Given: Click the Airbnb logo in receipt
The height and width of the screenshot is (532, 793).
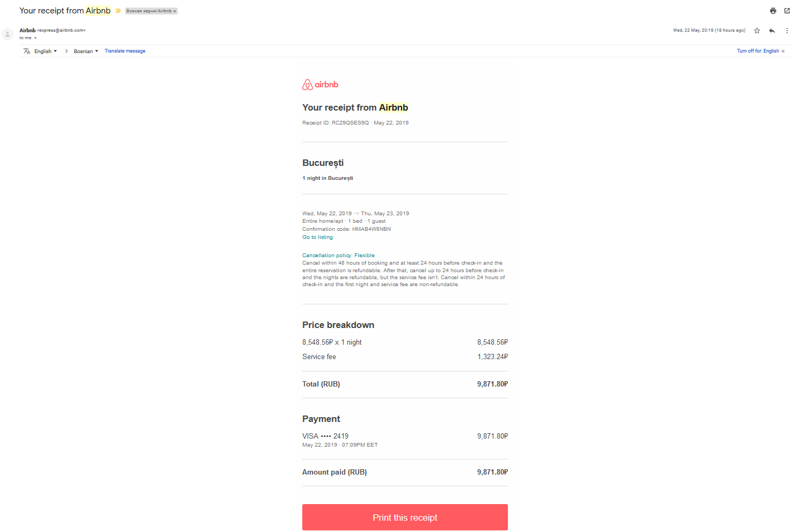Looking at the screenshot, I should 320,84.
